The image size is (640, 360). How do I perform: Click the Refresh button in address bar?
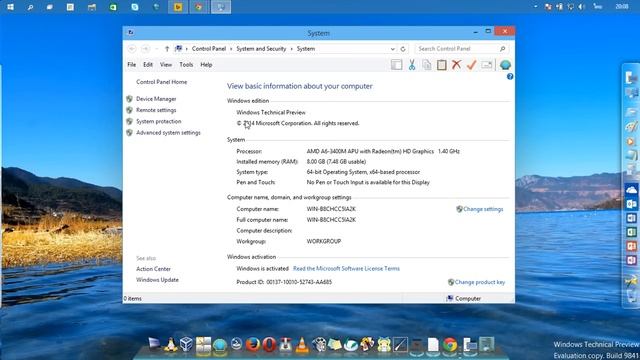(403, 49)
